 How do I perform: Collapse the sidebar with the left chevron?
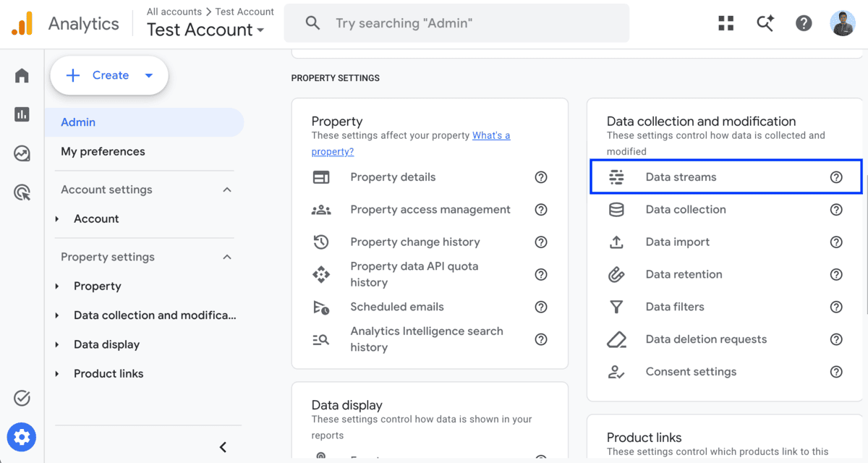(x=223, y=447)
